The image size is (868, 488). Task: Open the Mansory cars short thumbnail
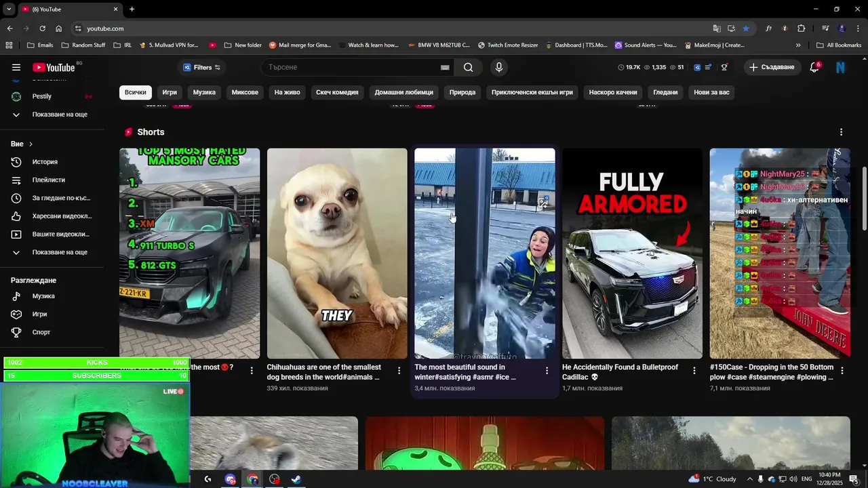click(x=190, y=253)
